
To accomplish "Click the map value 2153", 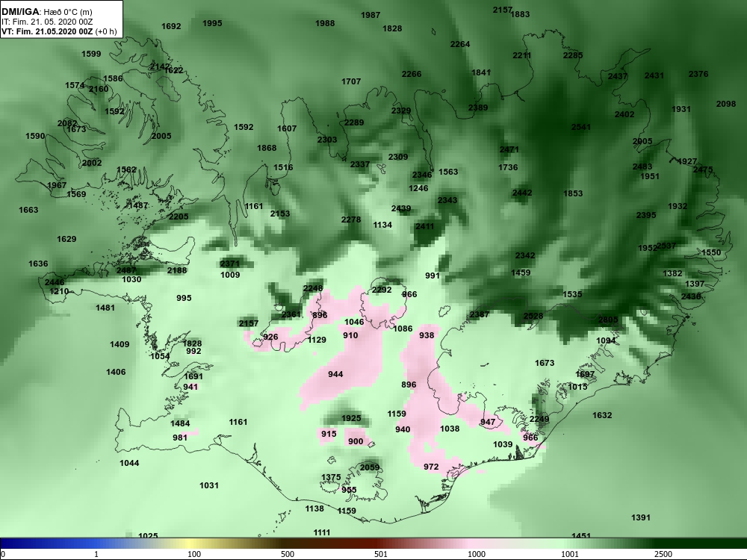I will pos(280,214).
